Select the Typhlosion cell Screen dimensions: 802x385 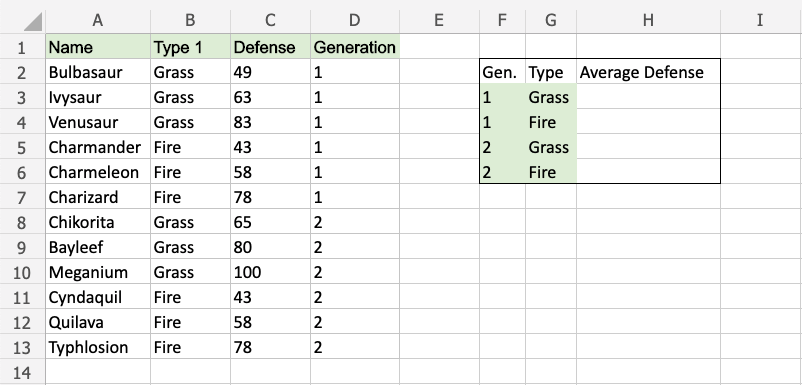[x=98, y=347]
